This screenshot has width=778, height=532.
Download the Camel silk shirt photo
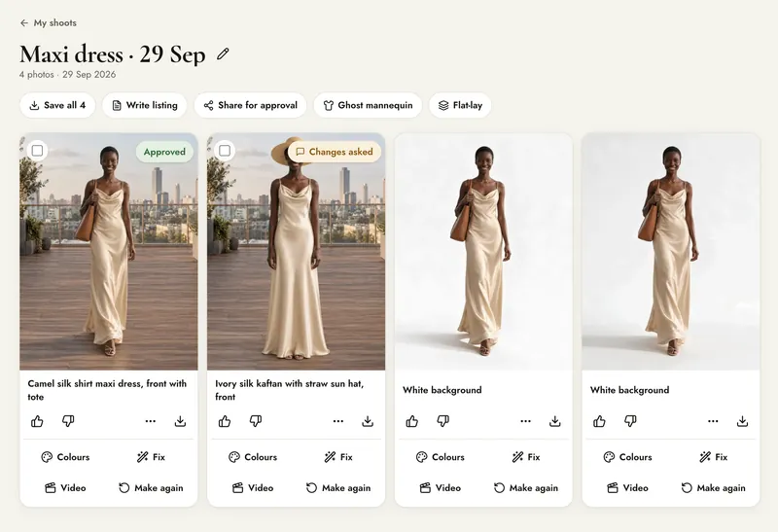180,421
